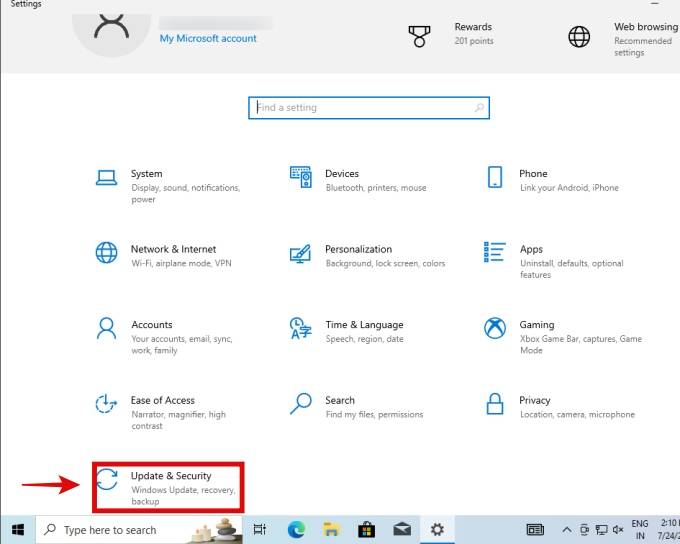Open News and interests taskbar icon

pyautogui.click(x=535, y=530)
